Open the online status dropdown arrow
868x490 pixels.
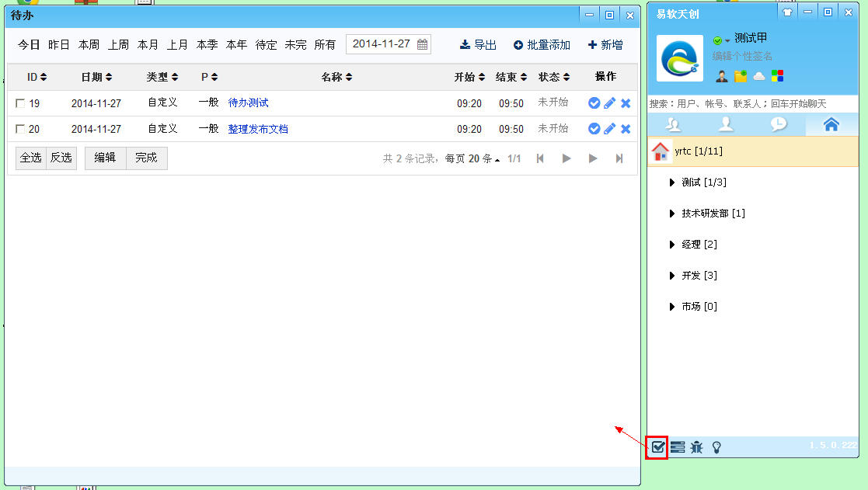click(728, 40)
